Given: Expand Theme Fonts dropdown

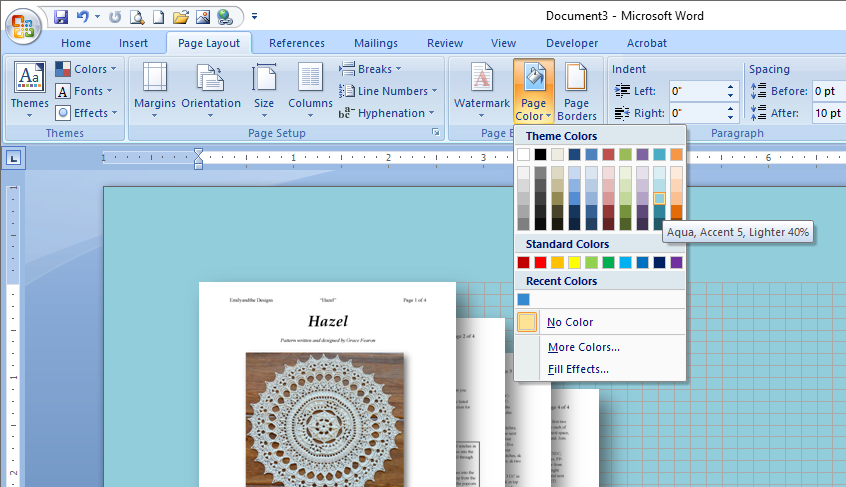Looking at the screenshot, I should pos(84,91).
